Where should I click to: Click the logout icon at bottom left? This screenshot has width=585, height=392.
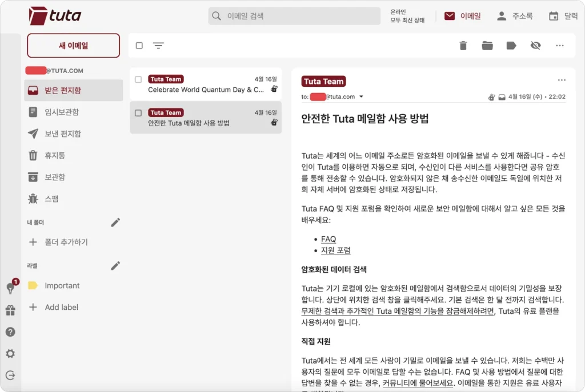10,375
